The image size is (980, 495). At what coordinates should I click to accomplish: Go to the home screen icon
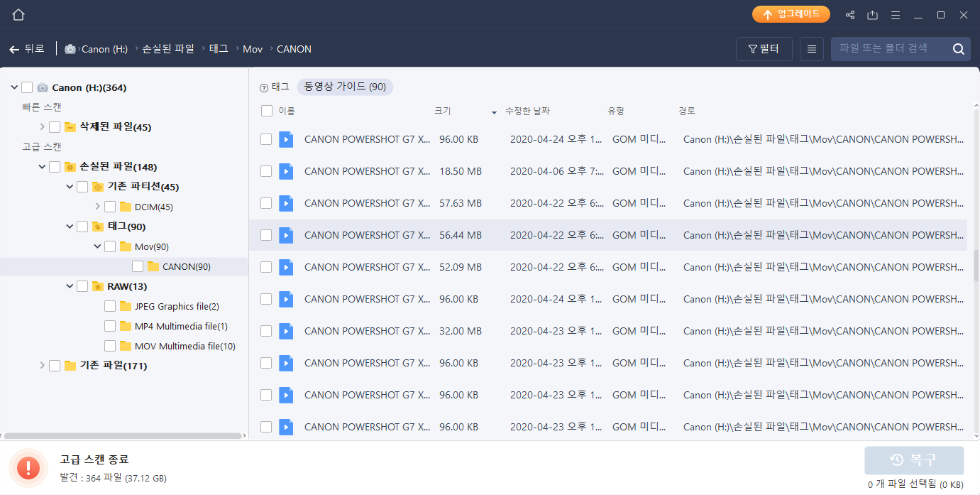(18, 14)
